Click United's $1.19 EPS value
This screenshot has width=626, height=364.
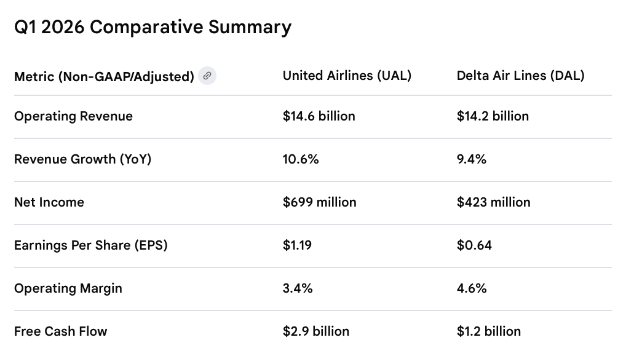point(297,245)
